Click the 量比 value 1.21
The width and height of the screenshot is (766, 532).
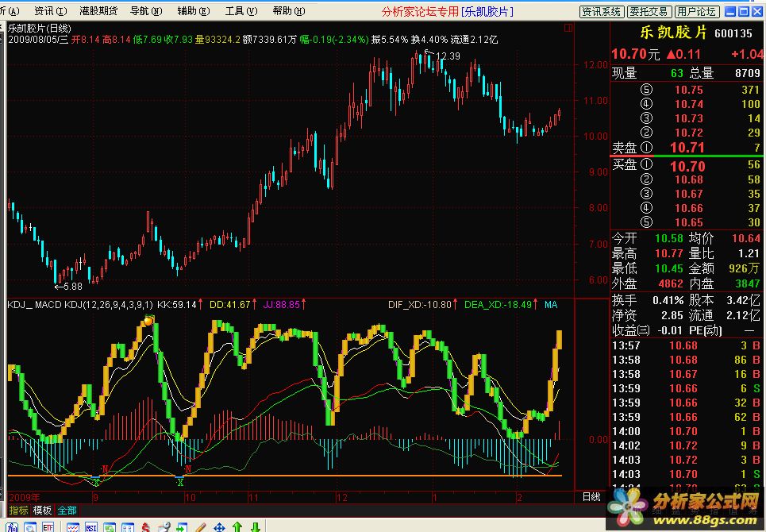click(750, 253)
